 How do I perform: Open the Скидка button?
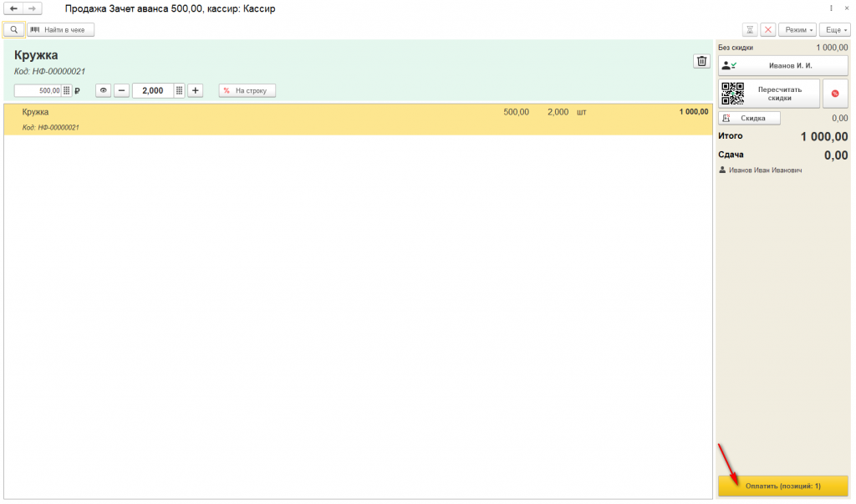[749, 118]
